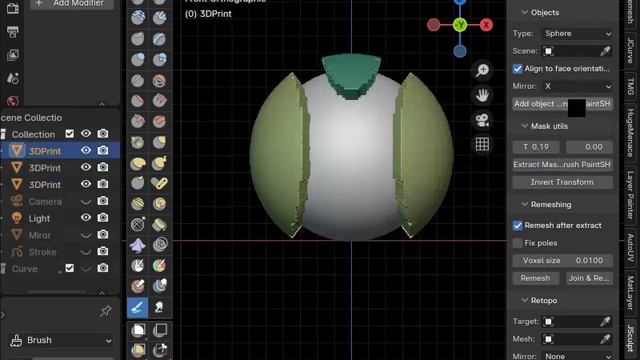Open the Layer Painter sidebar tab
Image resolution: width=640 pixels, height=360 pixels.
[631, 195]
